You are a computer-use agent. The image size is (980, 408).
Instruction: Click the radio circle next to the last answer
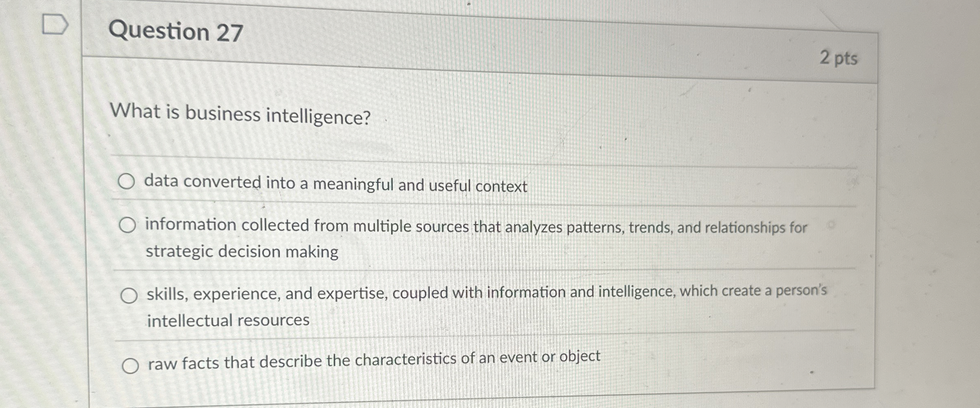click(x=132, y=365)
